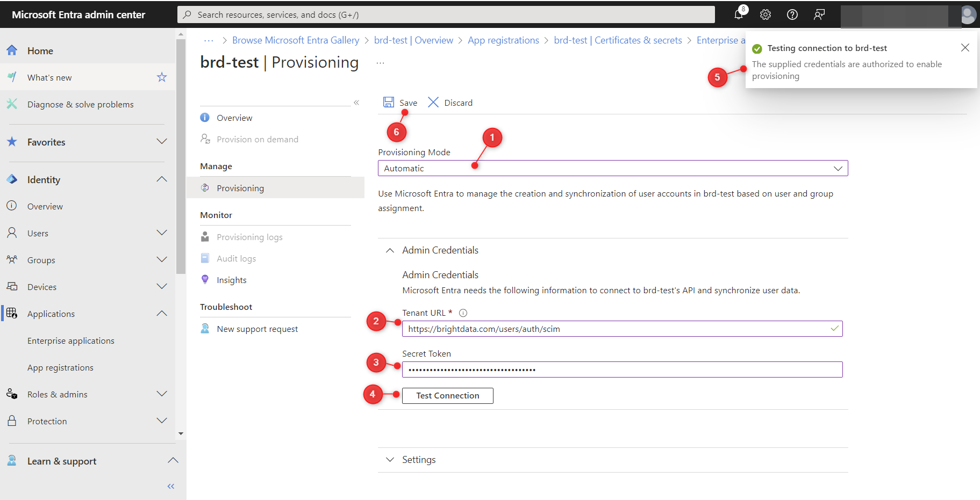Go to App registrations in sidebar
The height and width of the screenshot is (500, 980).
tap(60, 367)
